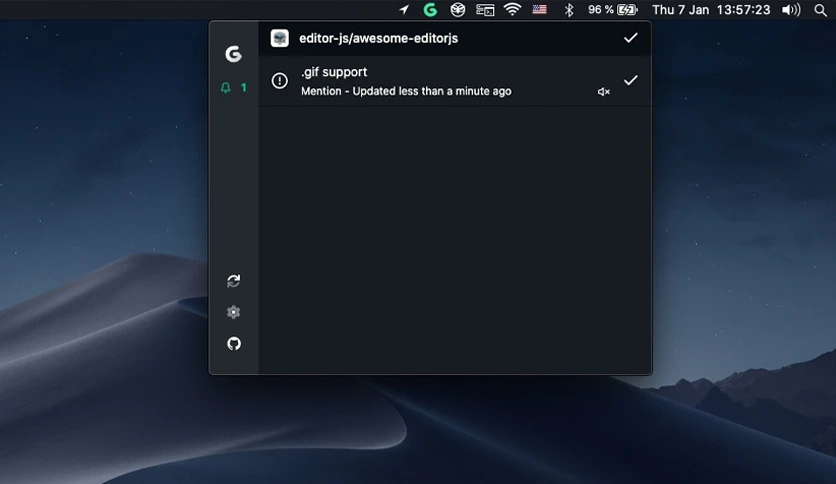Open Gitify settings gear
836x484 pixels.
pyautogui.click(x=234, y=312)
